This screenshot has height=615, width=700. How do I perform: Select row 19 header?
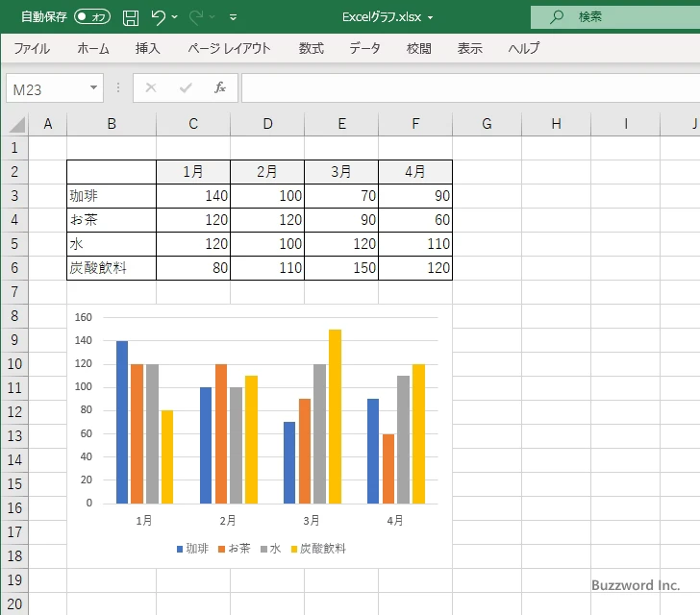point(14,580)
